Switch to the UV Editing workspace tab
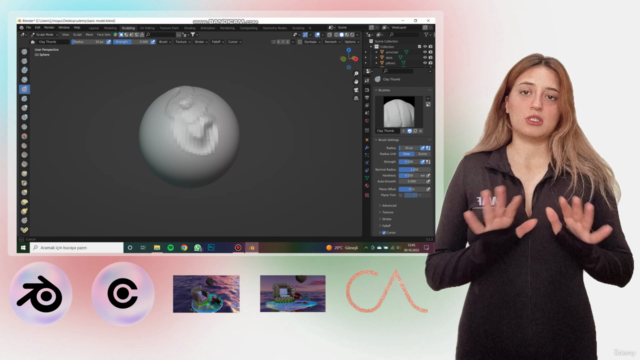The height and width of the screenshot is (360, 640). [147, 28]
